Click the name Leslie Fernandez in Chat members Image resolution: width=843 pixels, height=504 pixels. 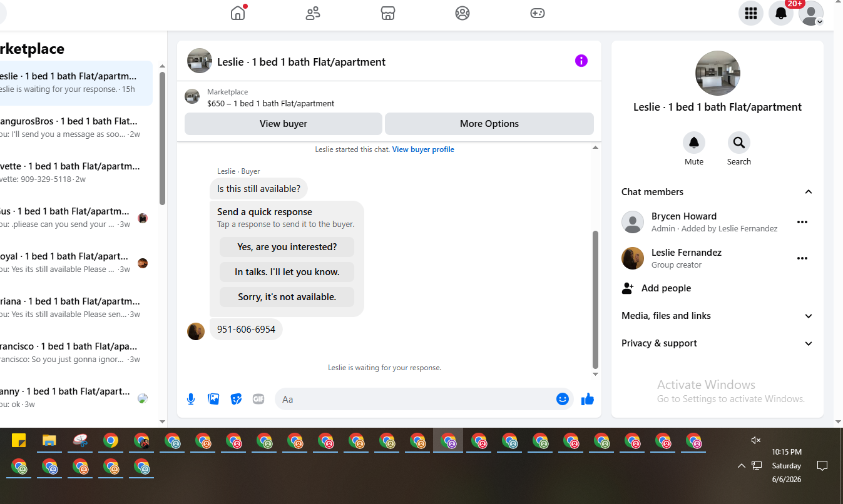pyautogui.click(x=687, y=253)
